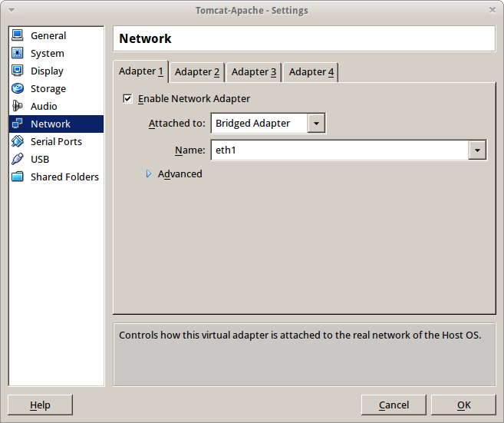
Task: Click the Network icon in sidebar
Action: coord(18,124)
